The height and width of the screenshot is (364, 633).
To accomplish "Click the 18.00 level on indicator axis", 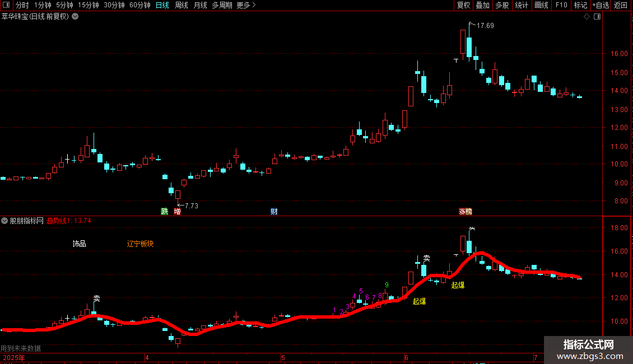I will tap(619, 227).
